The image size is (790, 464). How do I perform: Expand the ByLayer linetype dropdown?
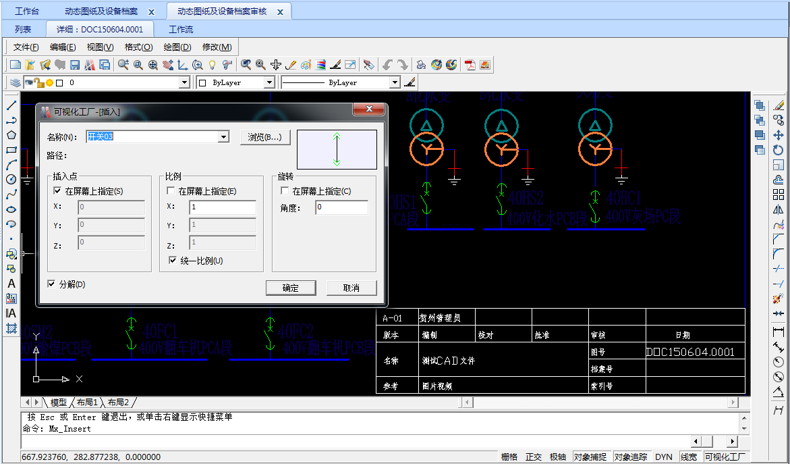tap(395, 83)
